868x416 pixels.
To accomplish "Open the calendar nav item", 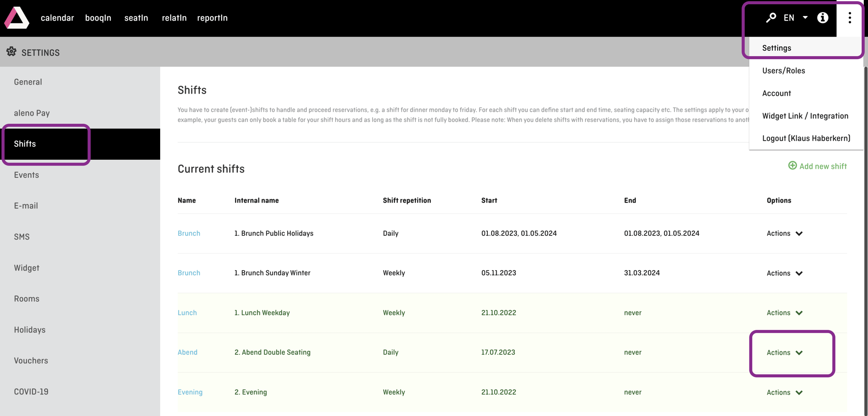I will click(57, 18).
